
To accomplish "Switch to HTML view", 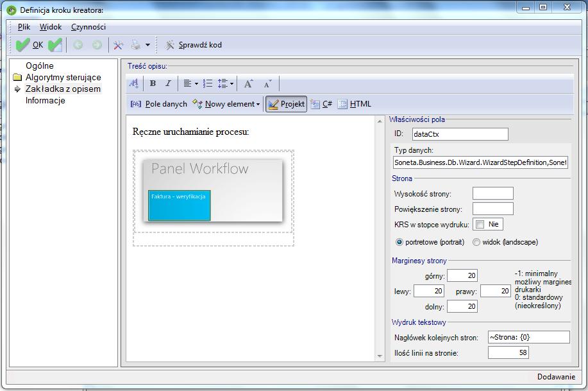I will [x=354, y=104].
